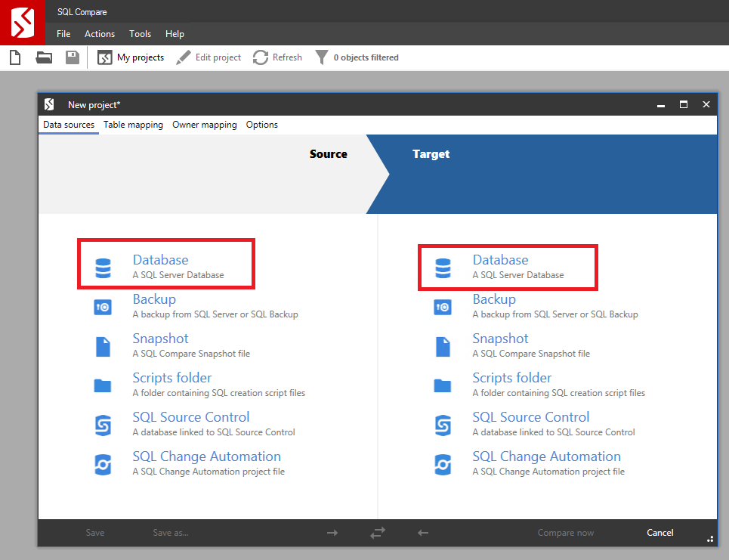Open the File menu
The width and height of the screenshot is (729, 560).
point(63,34)
